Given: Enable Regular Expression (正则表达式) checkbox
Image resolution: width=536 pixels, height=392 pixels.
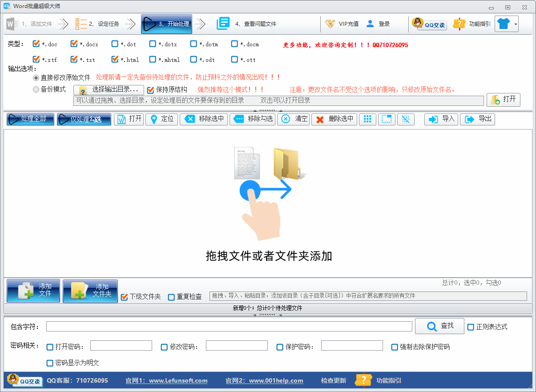Looking at the screenshot, I should 471,327.
